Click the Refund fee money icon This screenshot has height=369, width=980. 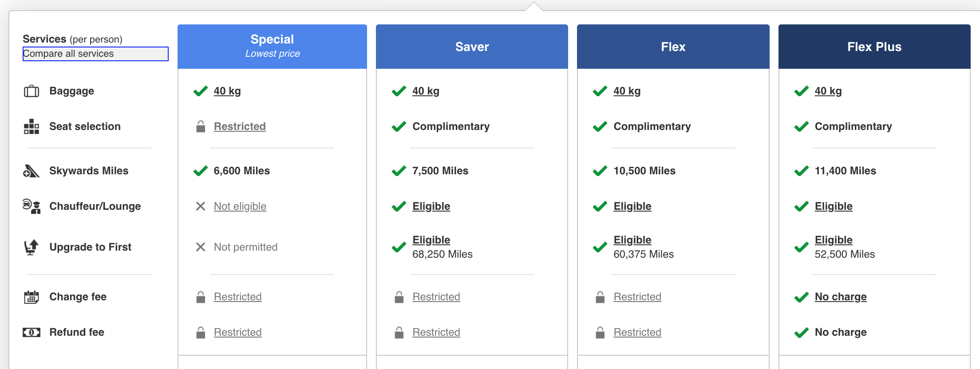(x=31, y=332)
